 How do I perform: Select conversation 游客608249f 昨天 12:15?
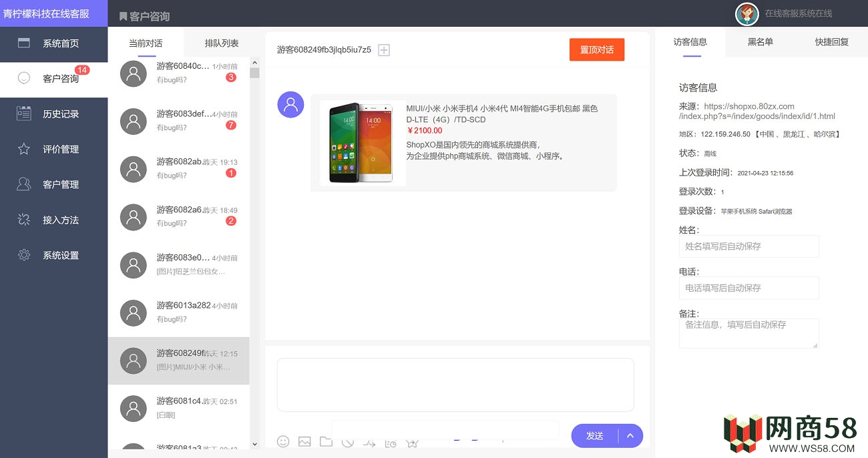point(179,361)
